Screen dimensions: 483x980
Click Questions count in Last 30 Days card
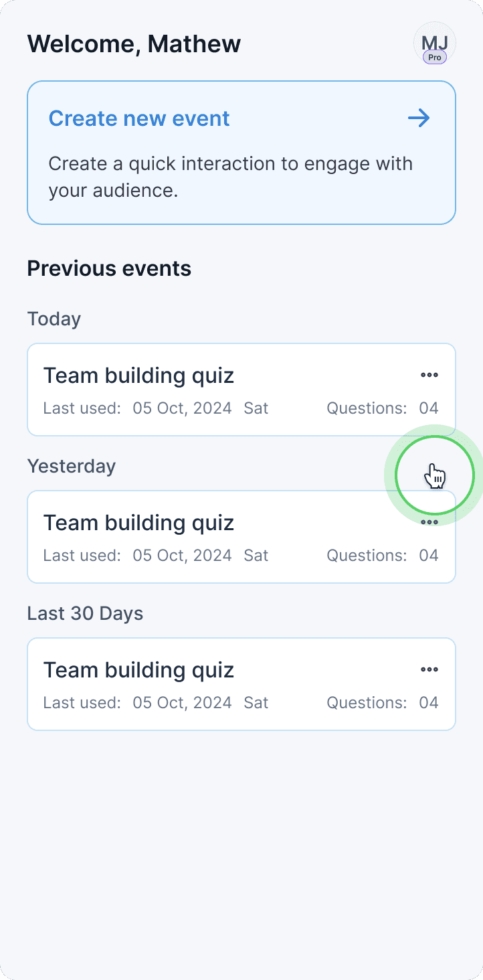tap(382, 703)
